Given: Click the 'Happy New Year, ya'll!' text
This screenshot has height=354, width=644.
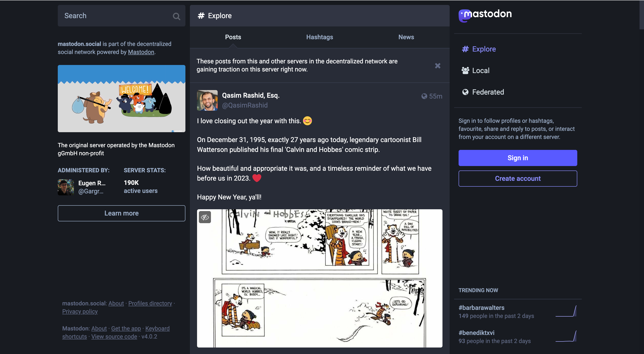Looking at the screenshot, I should pos(229,197).
